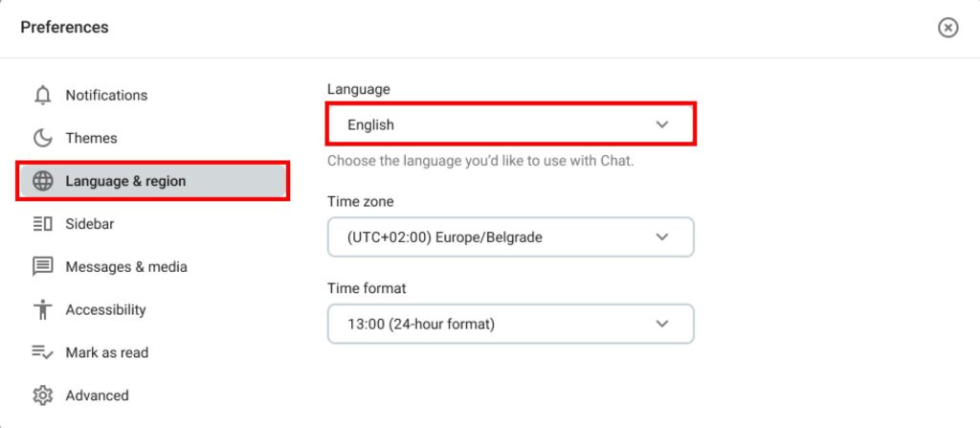Screen dimensions: 980x428
Task: Expand the Time zone dropdown chevron arrow
Action: click(x=661, y=237)
